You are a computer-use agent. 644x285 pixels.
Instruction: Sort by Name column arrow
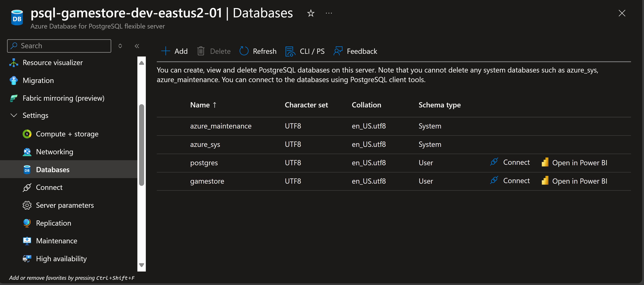tap(214, 105)
